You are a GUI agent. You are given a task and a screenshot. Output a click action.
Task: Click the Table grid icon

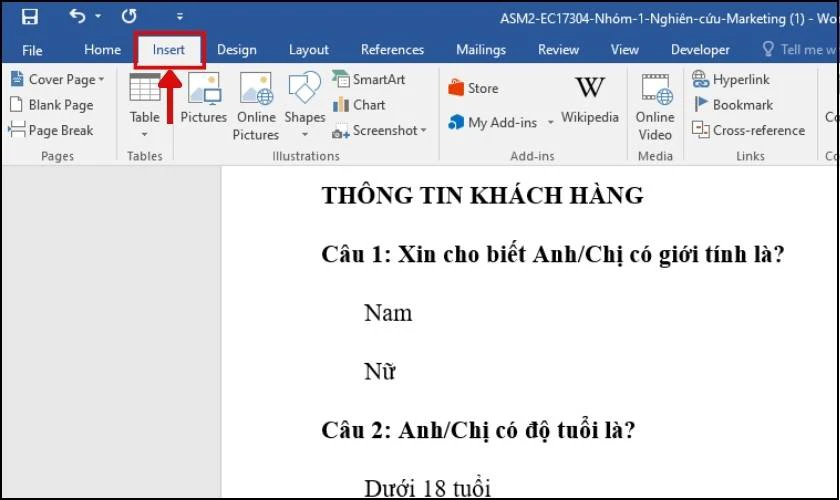coord(145,87)
